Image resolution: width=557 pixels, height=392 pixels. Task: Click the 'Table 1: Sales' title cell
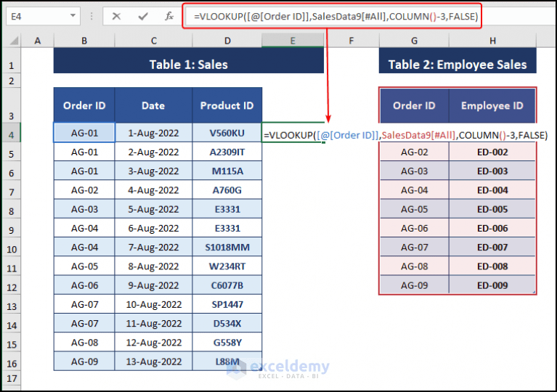click(x=189, y=61)
